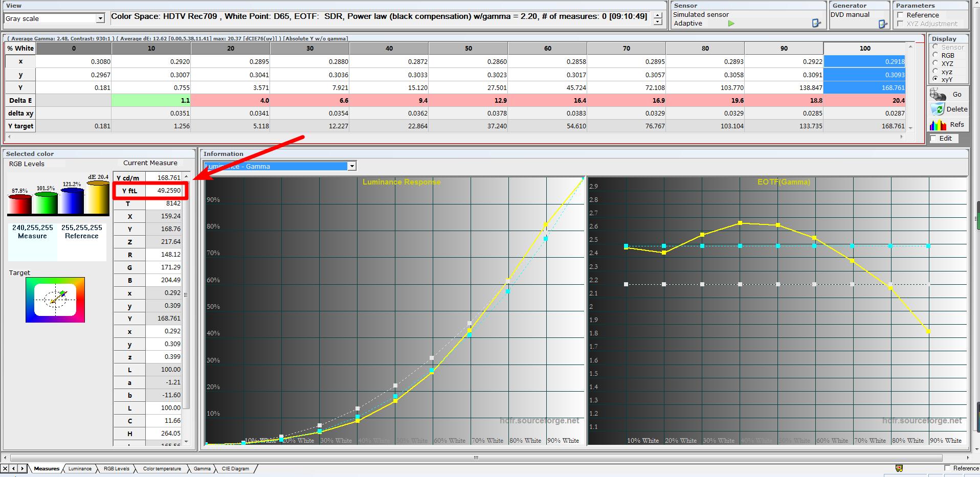Click the Go button label
The height and width of the screenshot is (477, 980).
point(957,95)
